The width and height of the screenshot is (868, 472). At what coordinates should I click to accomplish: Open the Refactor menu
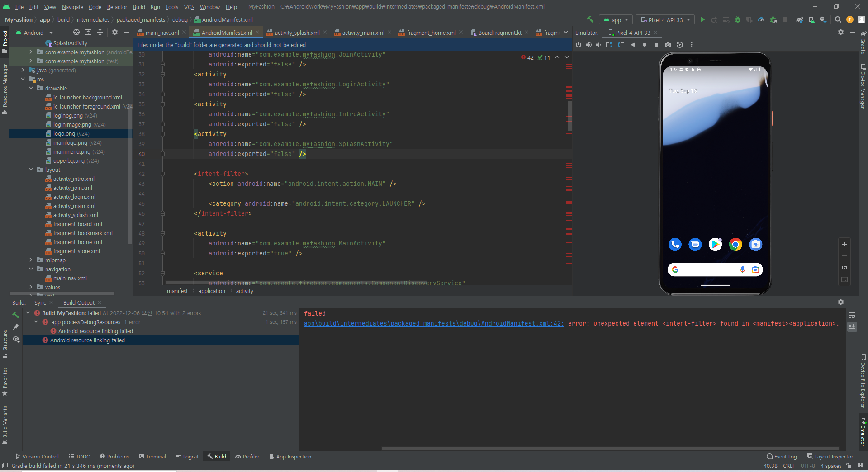(117, 7)
